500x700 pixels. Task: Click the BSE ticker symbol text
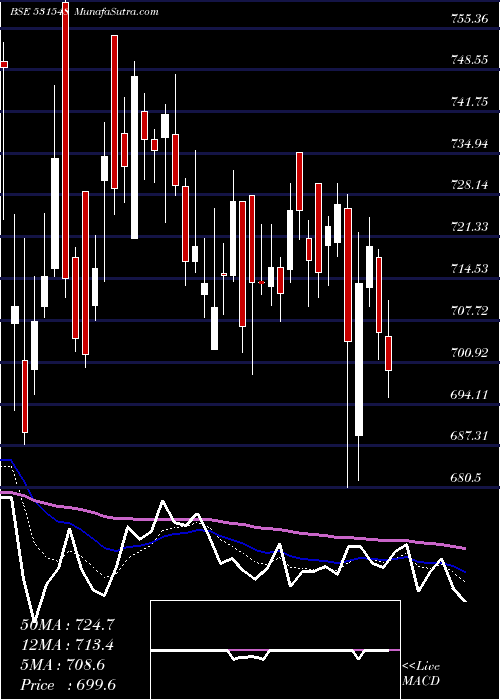click(x=39, y=12)
